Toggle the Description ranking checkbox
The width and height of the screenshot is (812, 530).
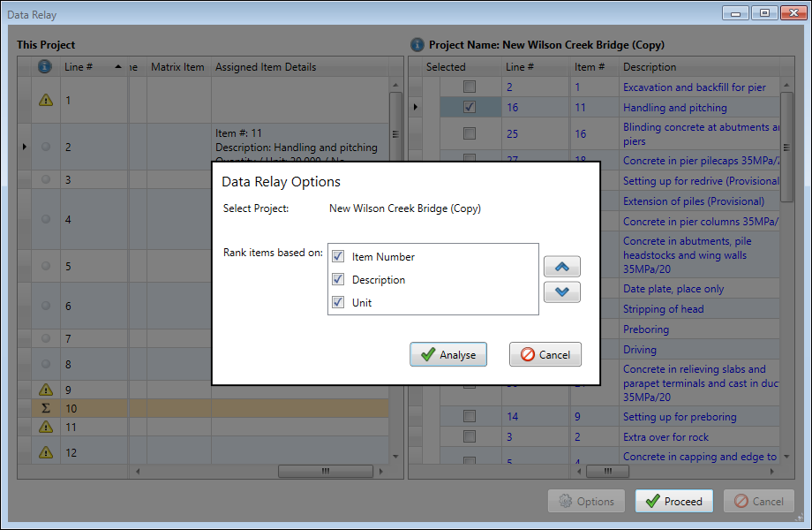pos(338,280)
